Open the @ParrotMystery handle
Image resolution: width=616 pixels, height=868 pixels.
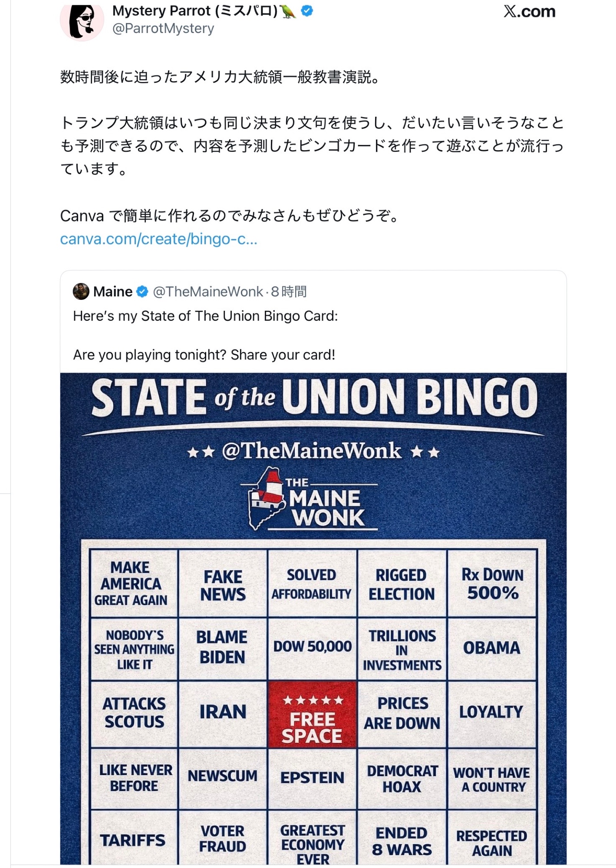pos(163,29)
